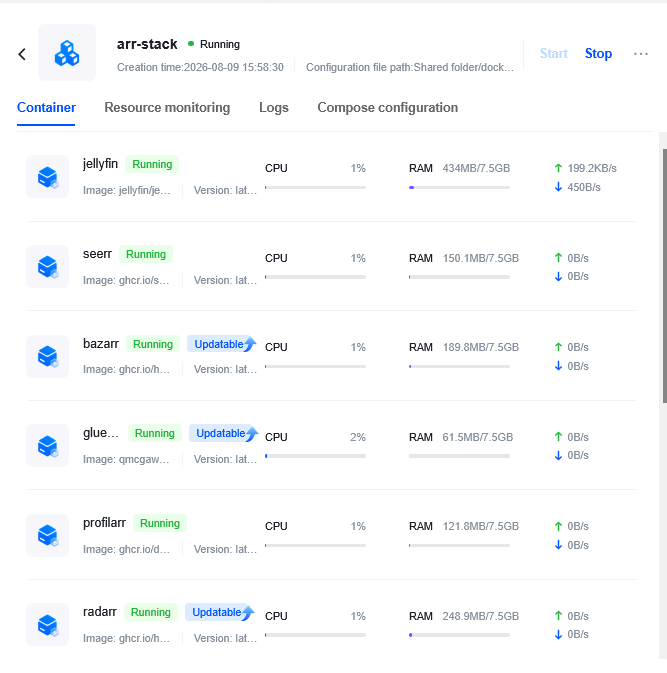Image resolution: width=667 pixels, height=673 pixels.
Task: Click 199.2KB/s upload rate
Action: pos(592,168)
